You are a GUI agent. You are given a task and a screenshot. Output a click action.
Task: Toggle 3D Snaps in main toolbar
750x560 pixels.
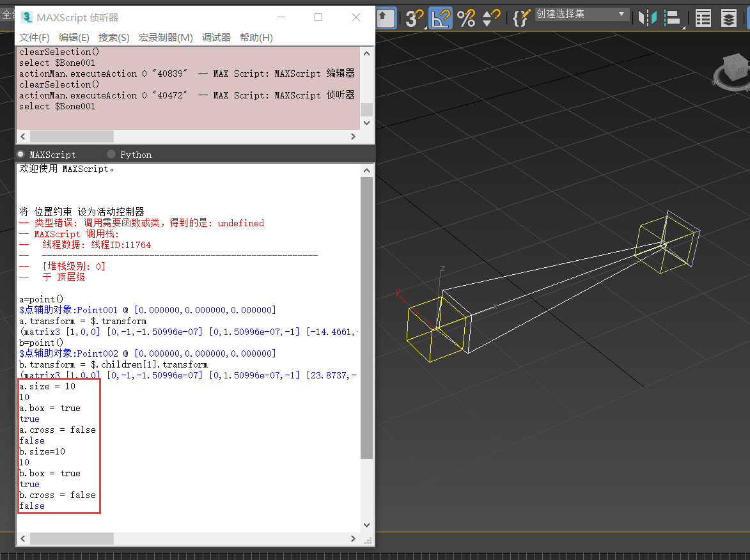pos(414,18)
